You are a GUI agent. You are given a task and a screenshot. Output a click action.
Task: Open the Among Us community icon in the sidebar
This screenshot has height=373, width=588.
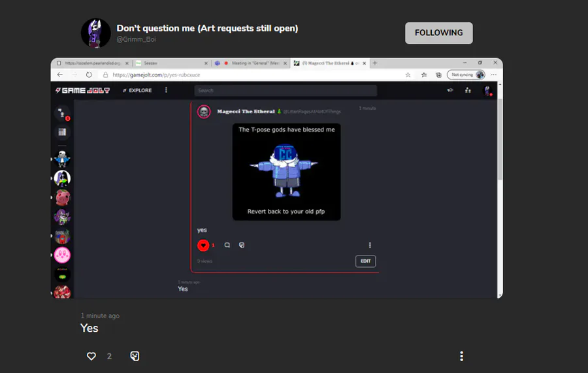62,236
